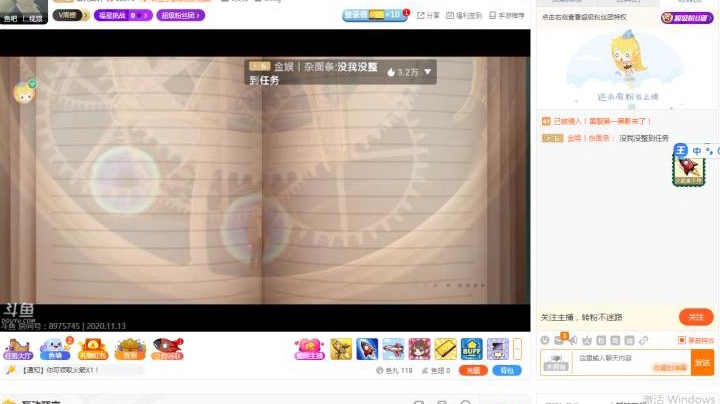Open the chat mailbox icon with badge

tap(559, 340)
